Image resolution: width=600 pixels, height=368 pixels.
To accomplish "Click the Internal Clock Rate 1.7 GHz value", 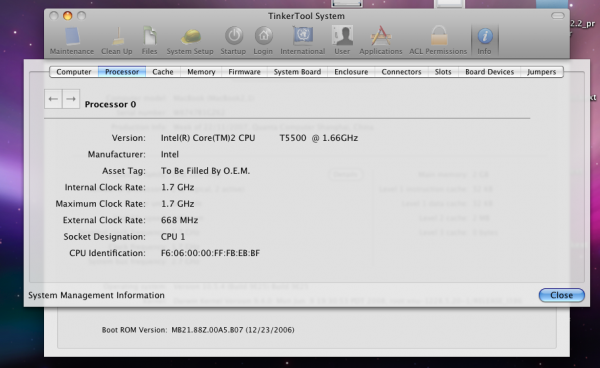I will [178, 187].
